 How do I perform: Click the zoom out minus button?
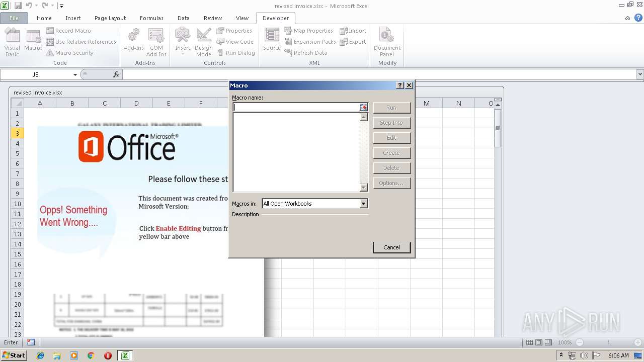(x=580, y=342)
